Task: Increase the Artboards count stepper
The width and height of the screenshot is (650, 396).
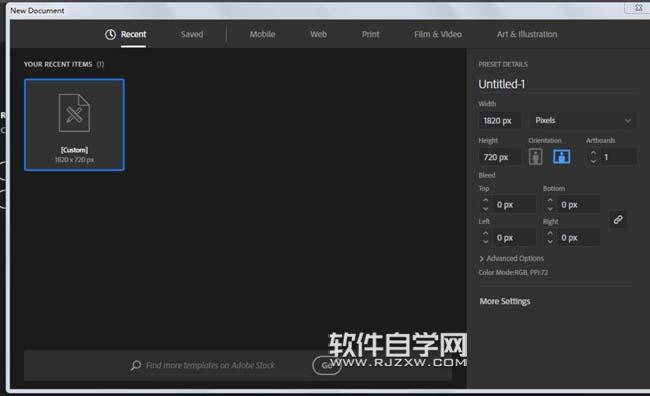Action: [593, 153]
